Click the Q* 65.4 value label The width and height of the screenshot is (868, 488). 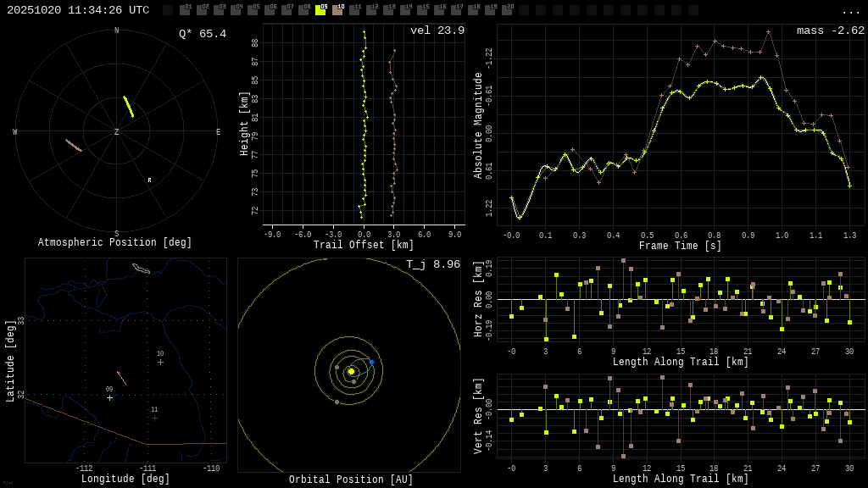coord(202,34)
